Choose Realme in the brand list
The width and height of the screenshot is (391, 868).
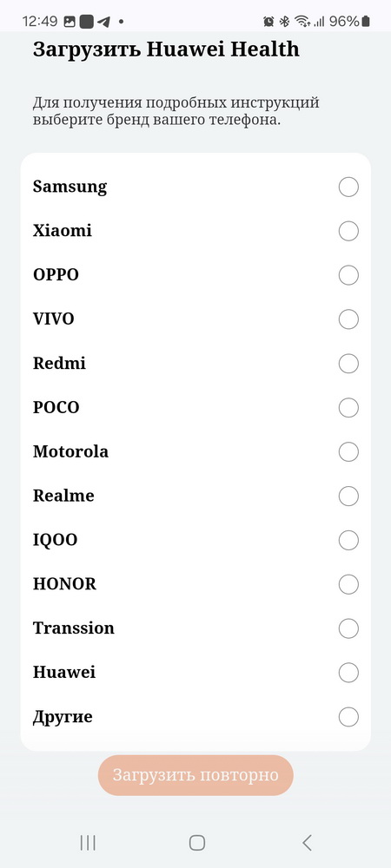348,496
